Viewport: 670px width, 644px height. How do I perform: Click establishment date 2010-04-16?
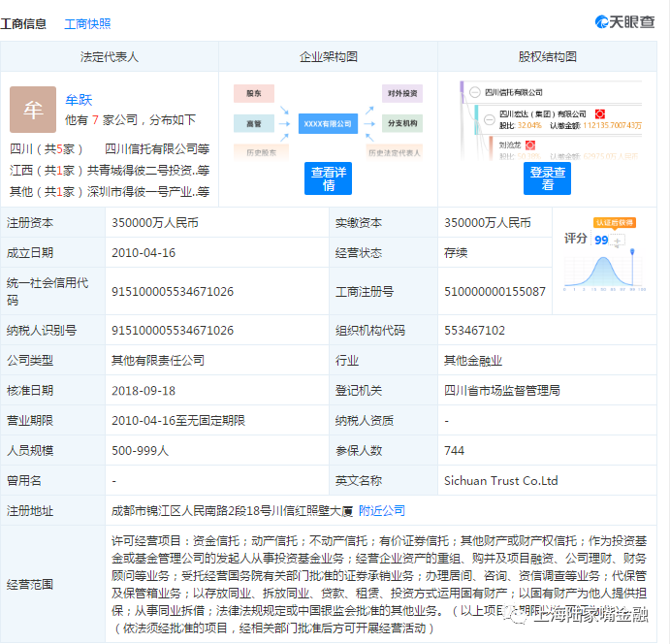click(144, 253)
